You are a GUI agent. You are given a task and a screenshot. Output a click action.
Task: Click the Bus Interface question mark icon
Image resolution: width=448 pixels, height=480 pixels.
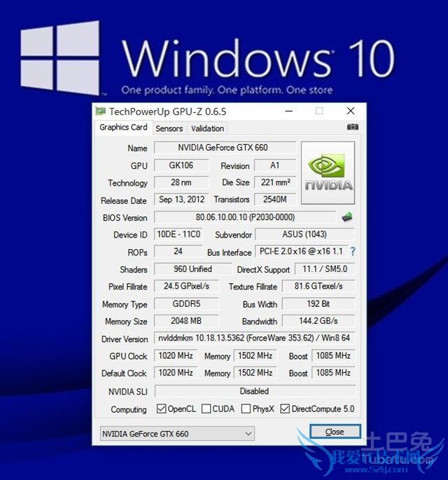pos(353,252)
